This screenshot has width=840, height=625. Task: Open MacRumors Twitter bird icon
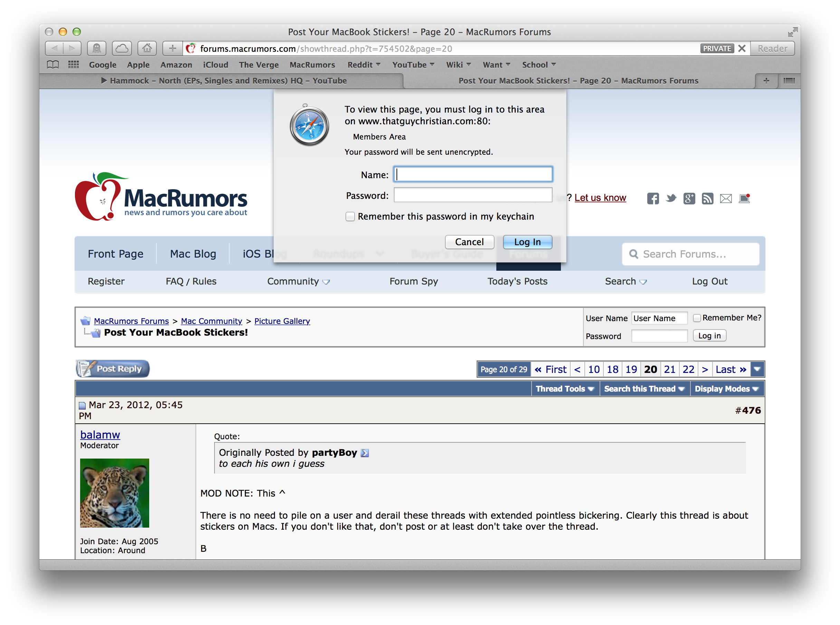pyautogui.click(x=671, y=198)
